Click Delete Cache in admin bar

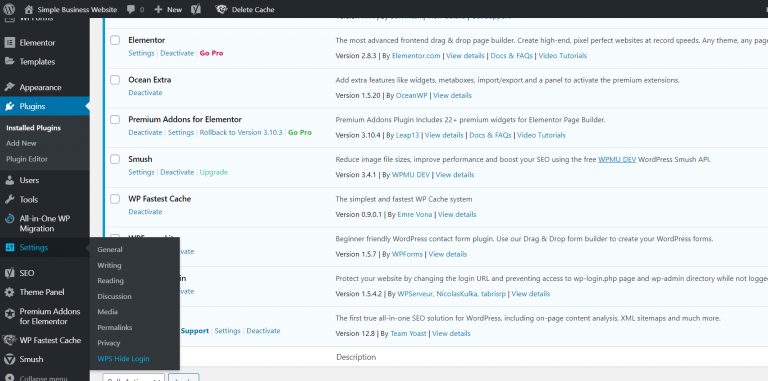(253, 9)
